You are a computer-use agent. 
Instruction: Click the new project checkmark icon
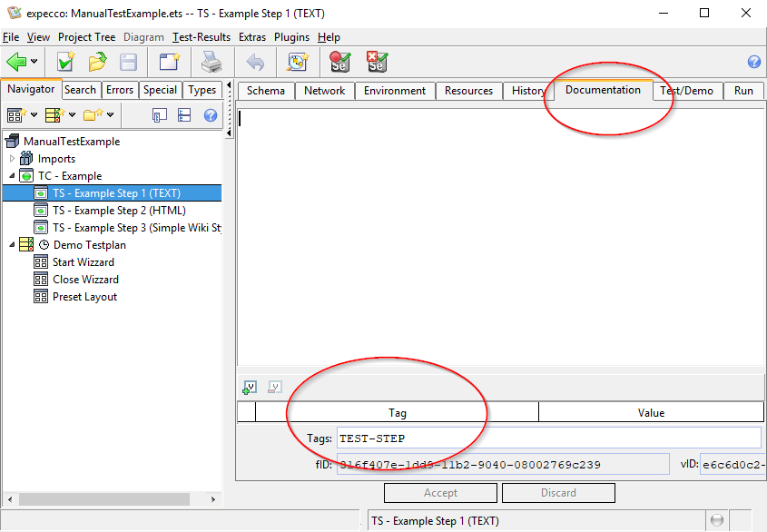click(x=65, y=62)
